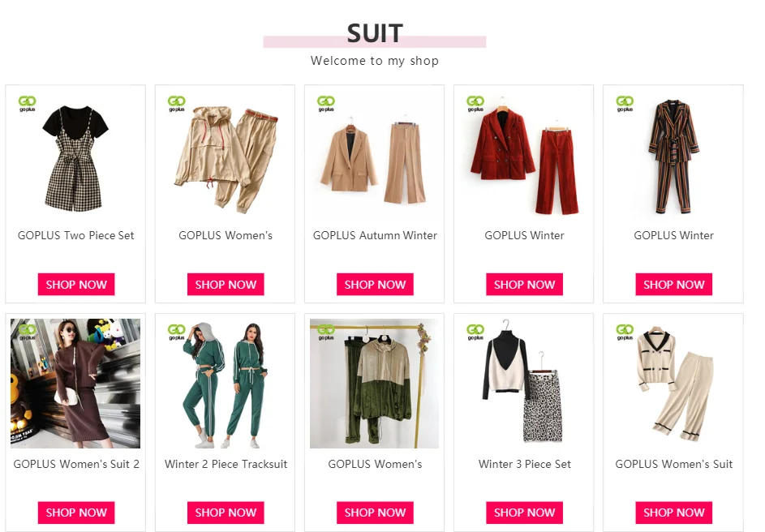Viewport: 765px width, 532px height.
Task: Open the cream cardigan and wide pants image
Action: [x=673, y=384]
